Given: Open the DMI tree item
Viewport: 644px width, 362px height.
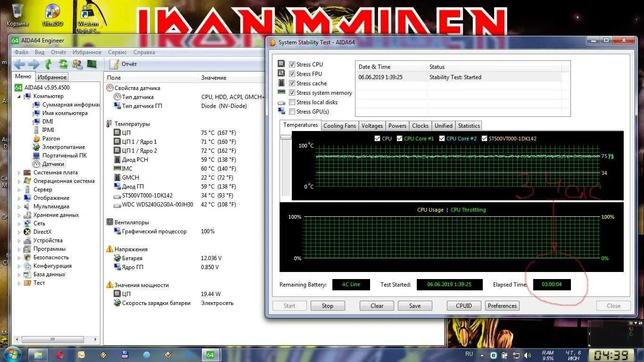Looking at the screenshot, I should [x=43, y=122].
